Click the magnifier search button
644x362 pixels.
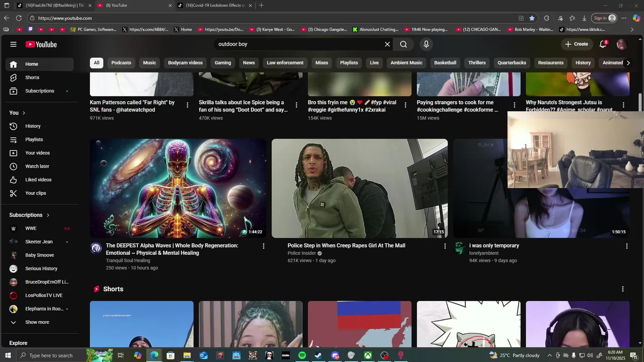[404, 44]
